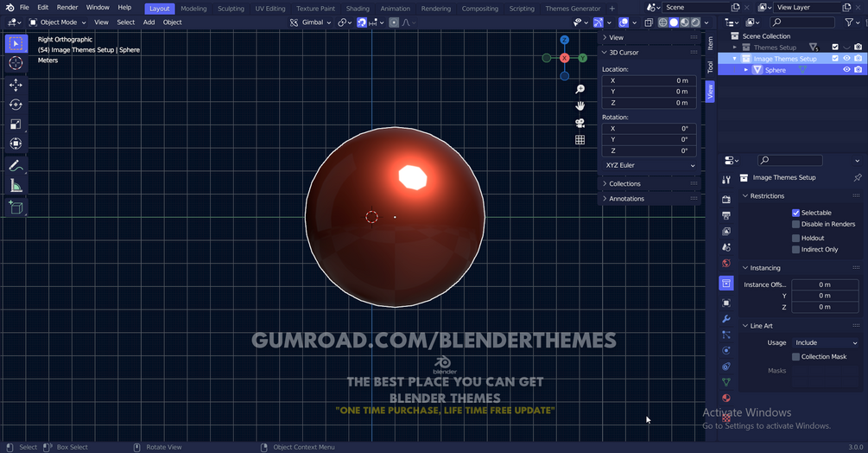Edit the 3D Cursor Location X field
The width and height of the screenshot is (868, 453).
tap(649, 81)
